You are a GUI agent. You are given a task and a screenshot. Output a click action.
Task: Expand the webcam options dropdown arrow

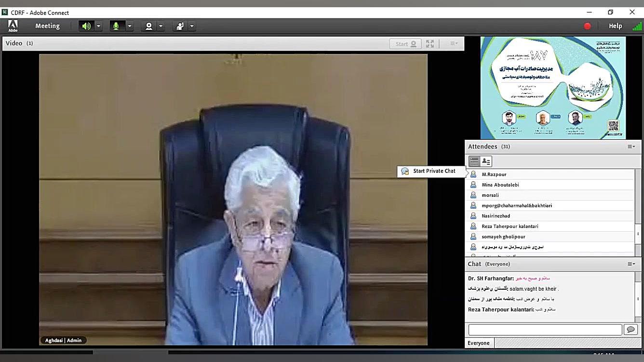pos(161,26)
